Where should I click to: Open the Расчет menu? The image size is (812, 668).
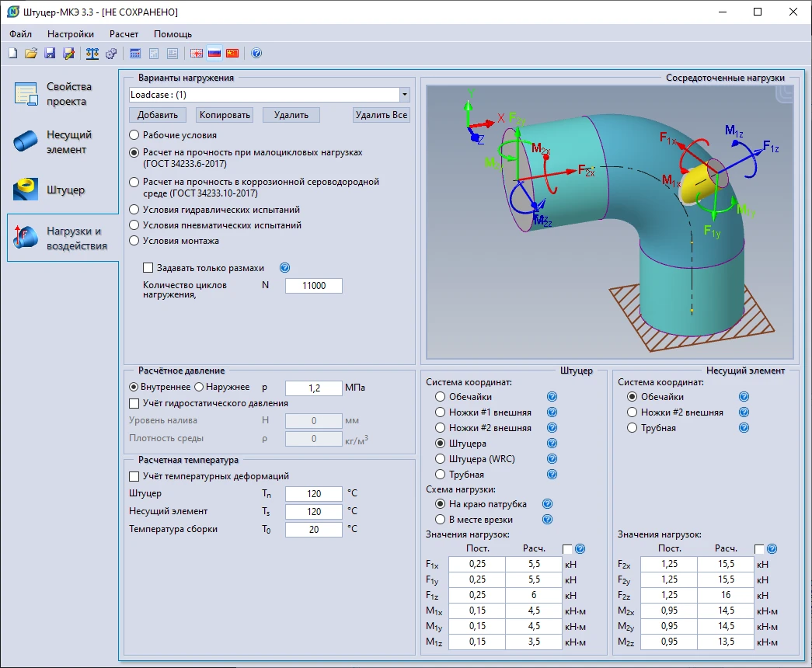[x=124, y=34]
